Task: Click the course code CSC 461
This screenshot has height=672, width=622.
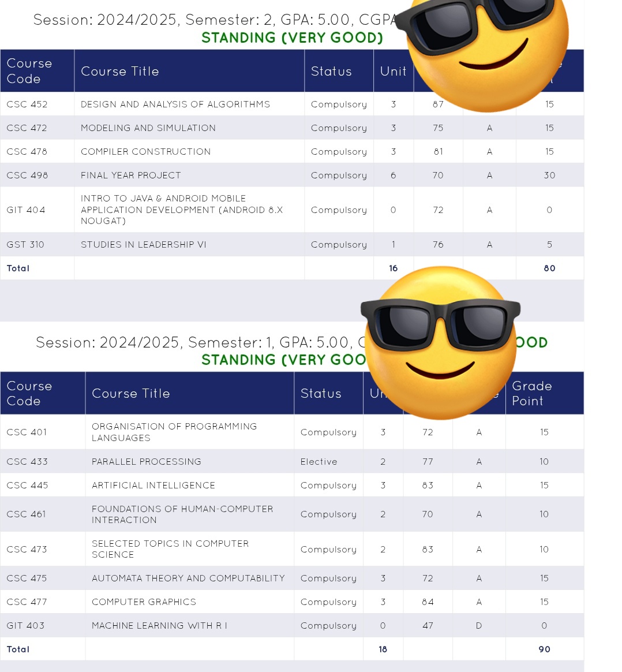Action: (x=26, y=514)
